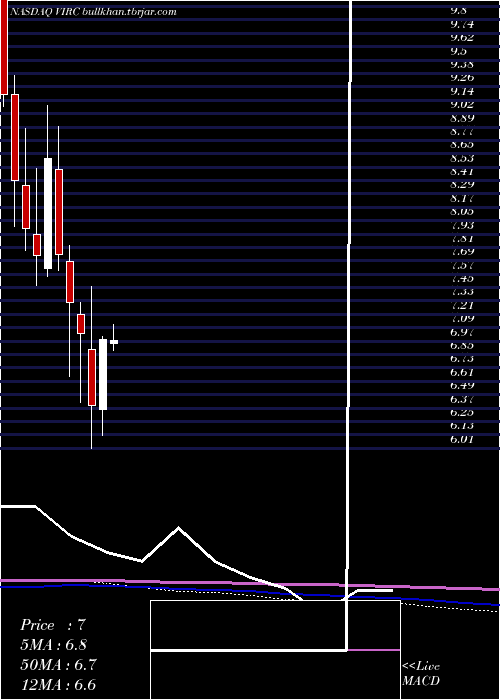
Task: Click the tall white candle body beside 8.53
Action: pos(48,213)
